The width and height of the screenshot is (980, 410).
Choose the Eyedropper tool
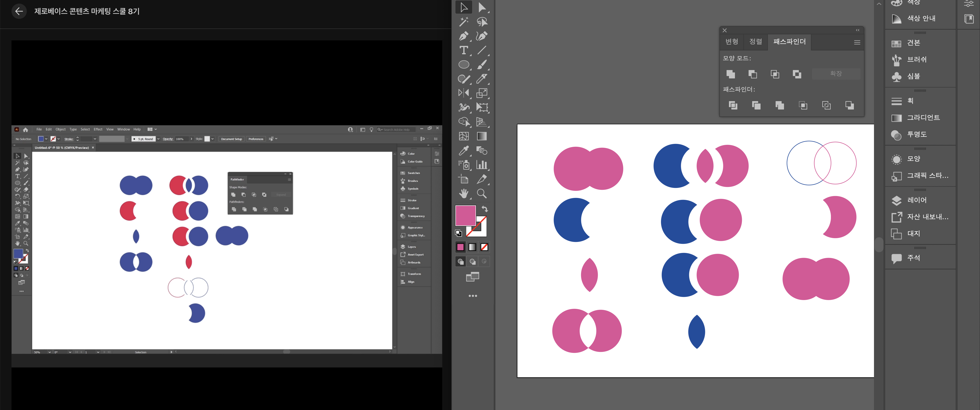tap(463, 150)
